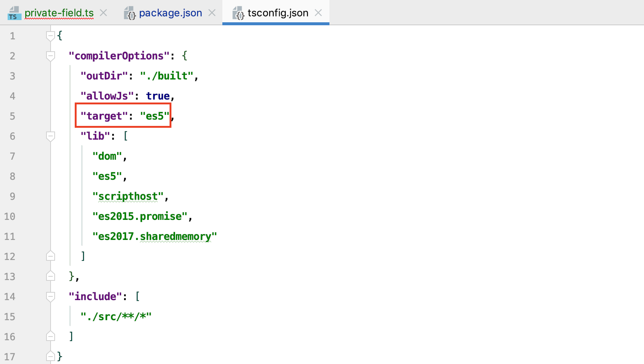Collapse the compilerOptions block on line 2
This screenshot has height=364, width=644.
point(51,56)
